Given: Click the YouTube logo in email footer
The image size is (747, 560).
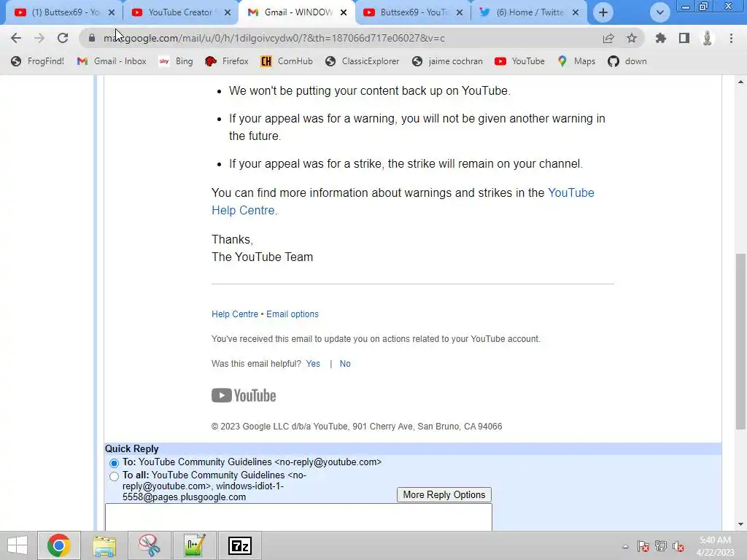Looking at the screenshot, I should (x=244, y=396).
